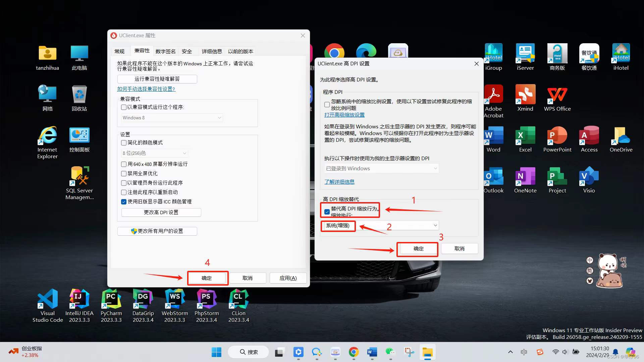Image resolution: width=644 pixels, height=362 pixels.
Task: Open the Xmind desktop icon
Action: click(x=525, y=95)
